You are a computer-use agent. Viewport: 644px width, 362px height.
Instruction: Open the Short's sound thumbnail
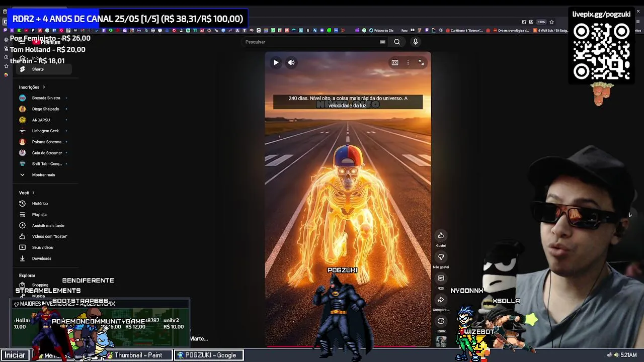[x=441, y=341]
